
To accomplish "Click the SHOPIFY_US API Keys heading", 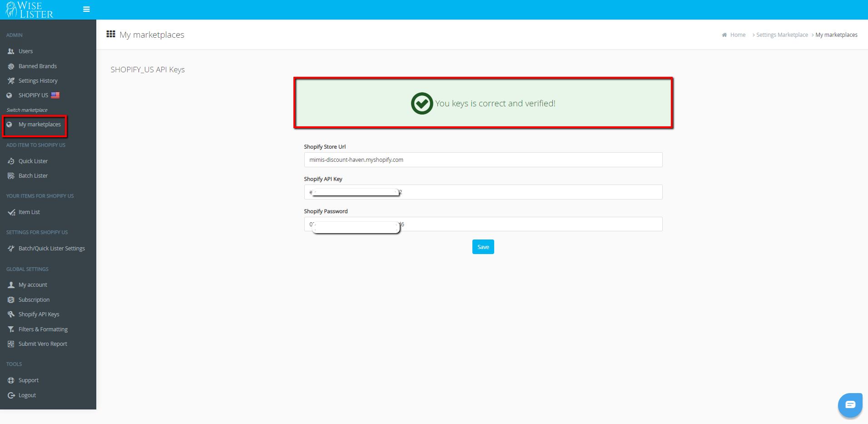I will point(148,70).
